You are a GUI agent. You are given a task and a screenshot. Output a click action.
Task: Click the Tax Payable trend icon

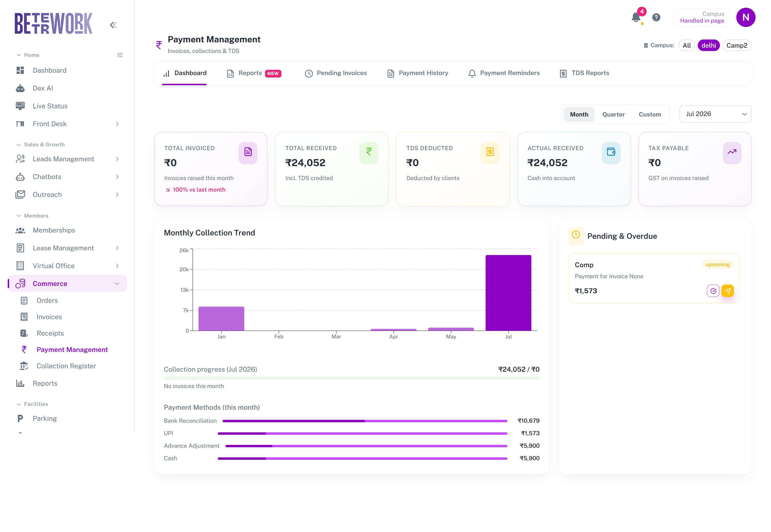(732, 153)
